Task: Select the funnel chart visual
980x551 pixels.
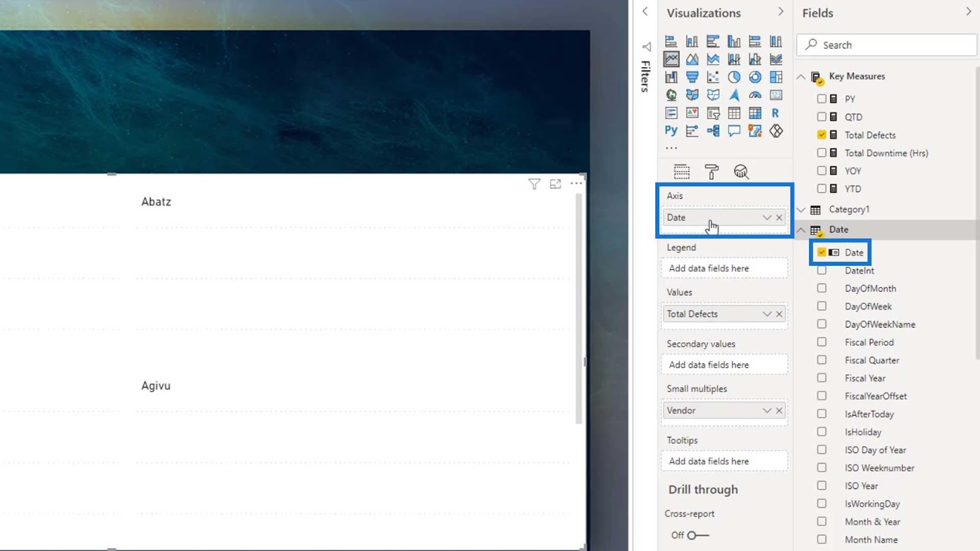Action: [x=692, y=77]
